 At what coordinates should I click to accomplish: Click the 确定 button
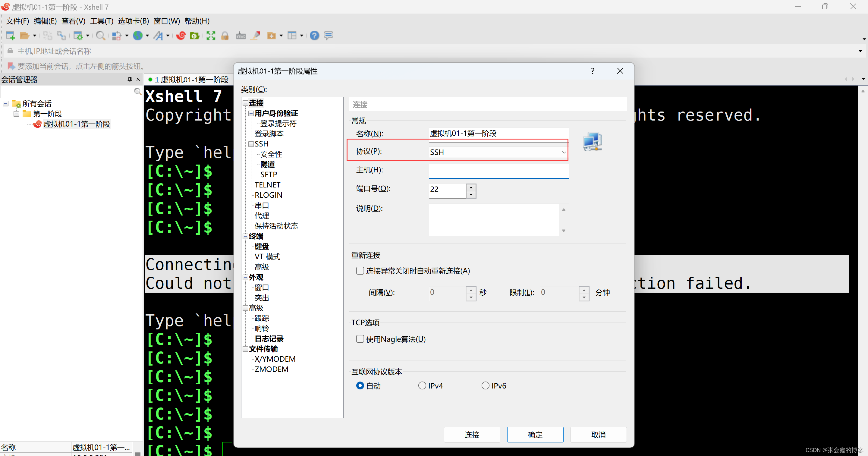point(535,435)
